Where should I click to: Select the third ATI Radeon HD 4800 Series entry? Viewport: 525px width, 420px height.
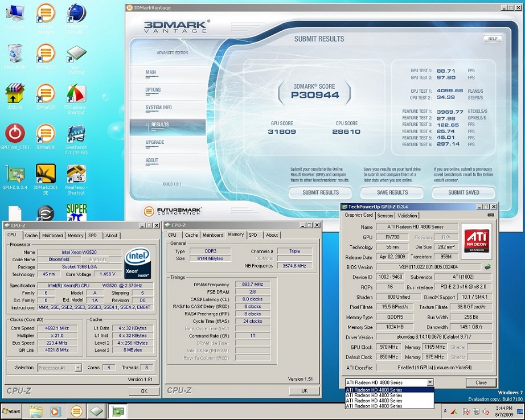[x=389, y=401]
